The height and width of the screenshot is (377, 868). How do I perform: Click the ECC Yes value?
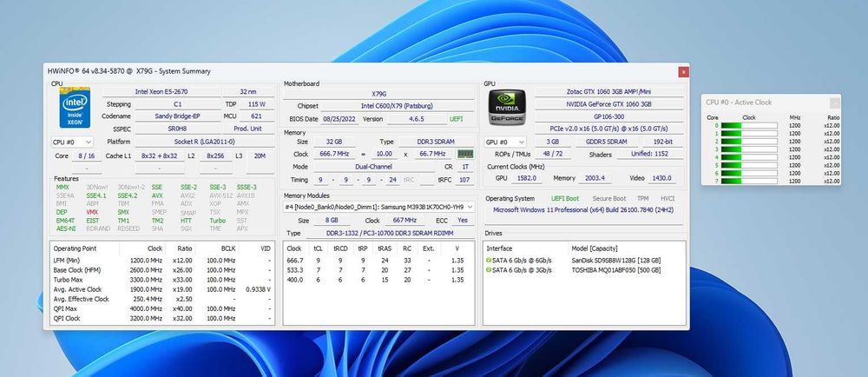[x=463, y=221]
